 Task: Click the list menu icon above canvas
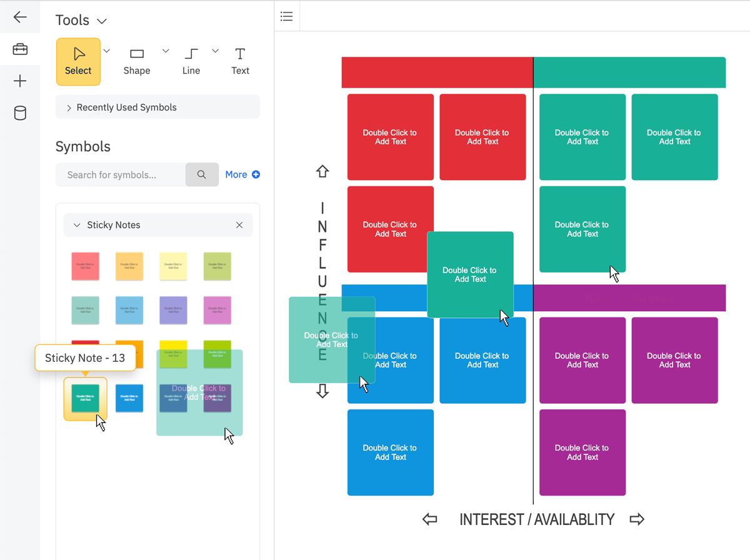pyautogui.click(x=287, y=17)
